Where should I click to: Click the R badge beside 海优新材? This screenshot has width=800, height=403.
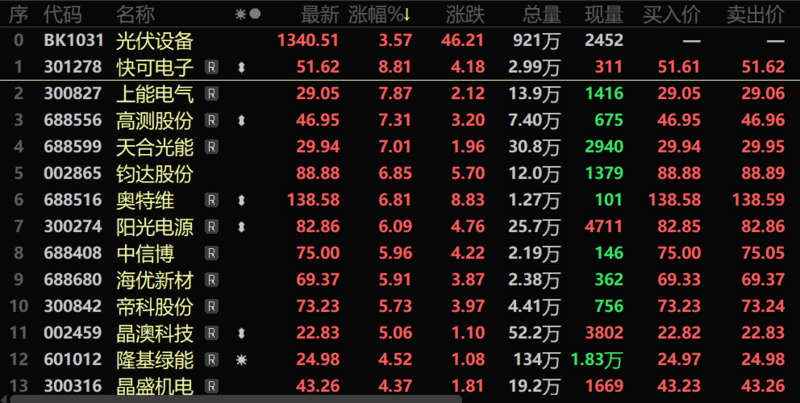coord(212,280)
